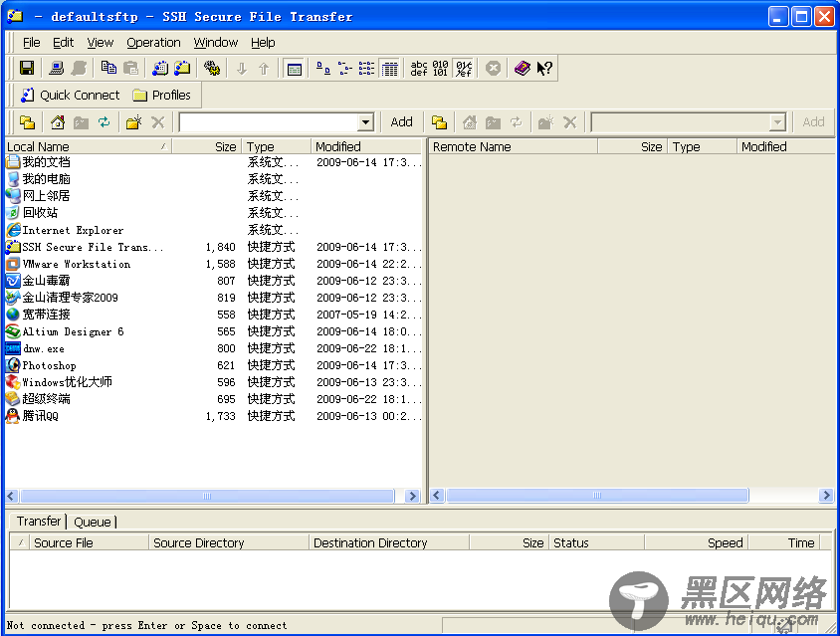Open a new terminal window icon

(x=159, y=68)
